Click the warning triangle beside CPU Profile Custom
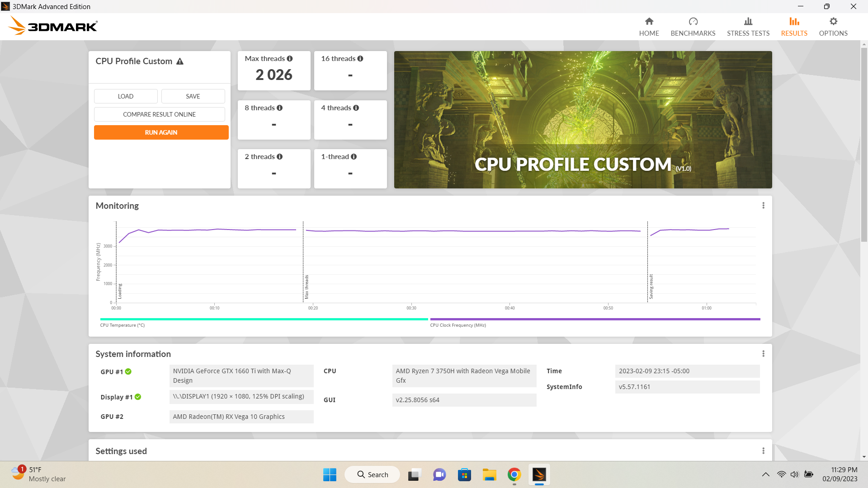The width and height of the screenshot is (868, 488). click(x=180, y=61)
